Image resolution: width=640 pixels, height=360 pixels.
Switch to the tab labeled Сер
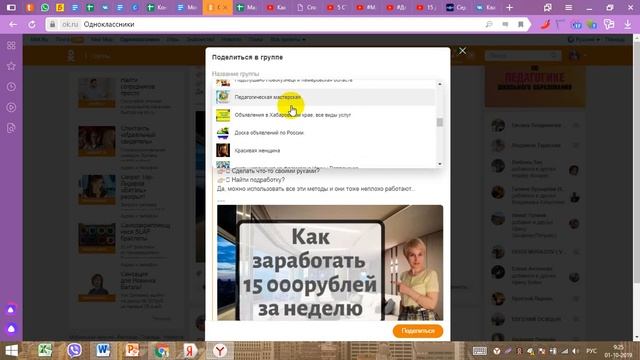456,7
